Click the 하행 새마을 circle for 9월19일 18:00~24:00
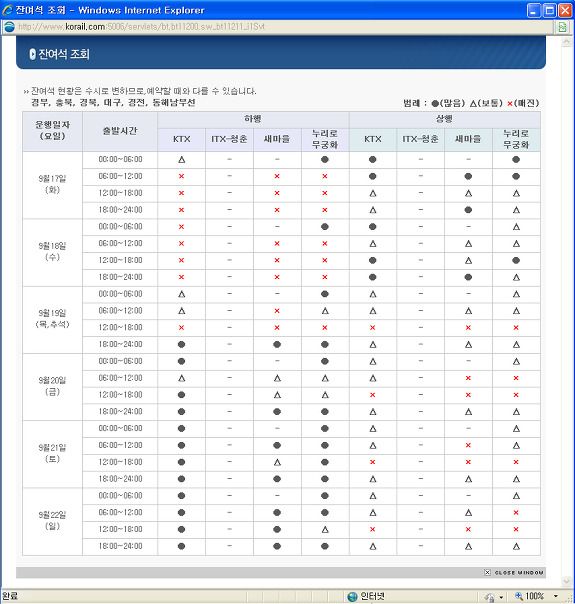 click(x=277, y=344)
